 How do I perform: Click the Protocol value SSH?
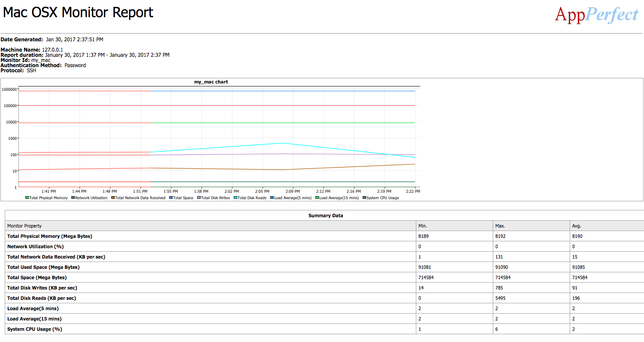coord(31,71)
